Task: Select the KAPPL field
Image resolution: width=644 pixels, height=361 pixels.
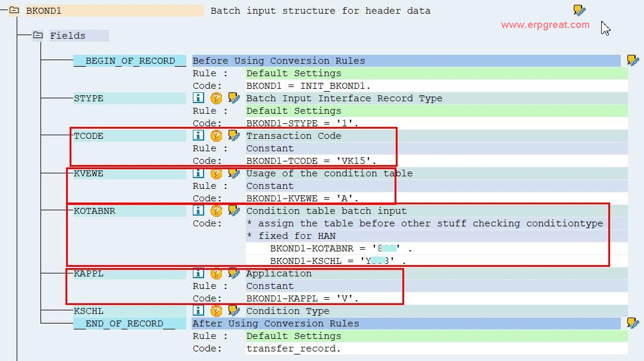Action: [x=130, y=273]
